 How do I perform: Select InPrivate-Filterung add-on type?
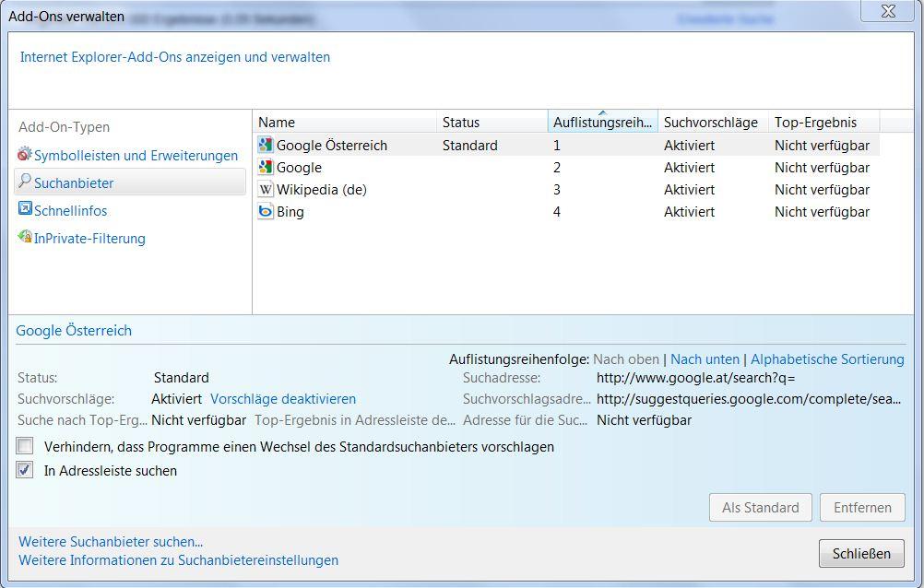pos(89,239)
